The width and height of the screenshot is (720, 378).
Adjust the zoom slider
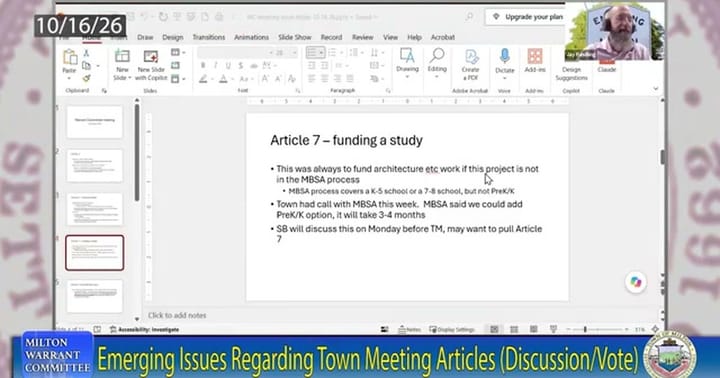tap(598, 329)
